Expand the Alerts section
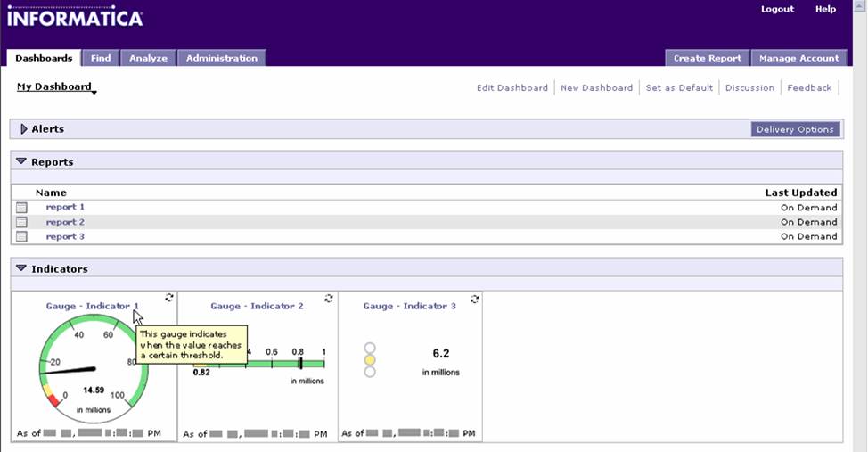The height and width of the screenshot is (452, 868). [24, 129]
